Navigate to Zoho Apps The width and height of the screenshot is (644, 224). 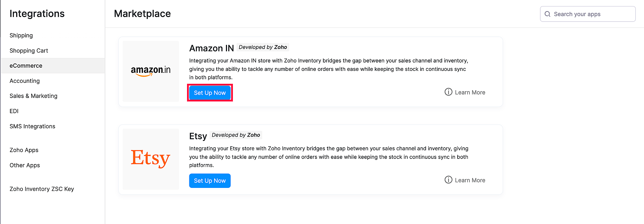click(x=24, y=150)
